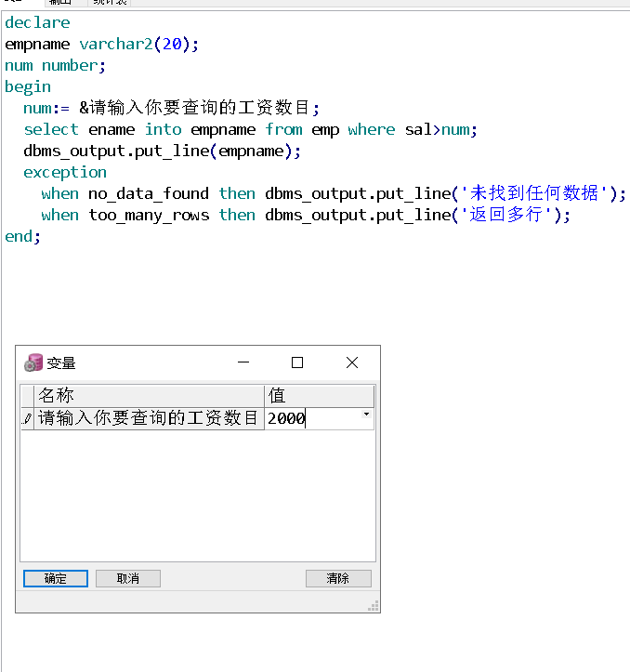Click 'no_data_found' in the exception handler

[149, 193]
